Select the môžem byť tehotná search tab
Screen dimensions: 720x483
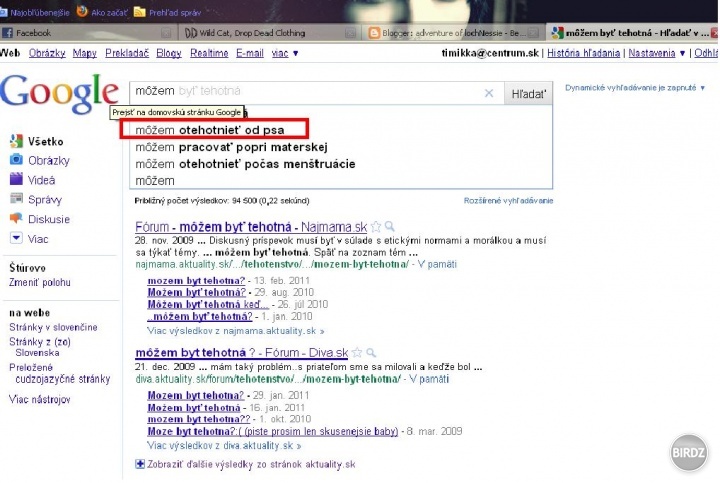point(633,33)
